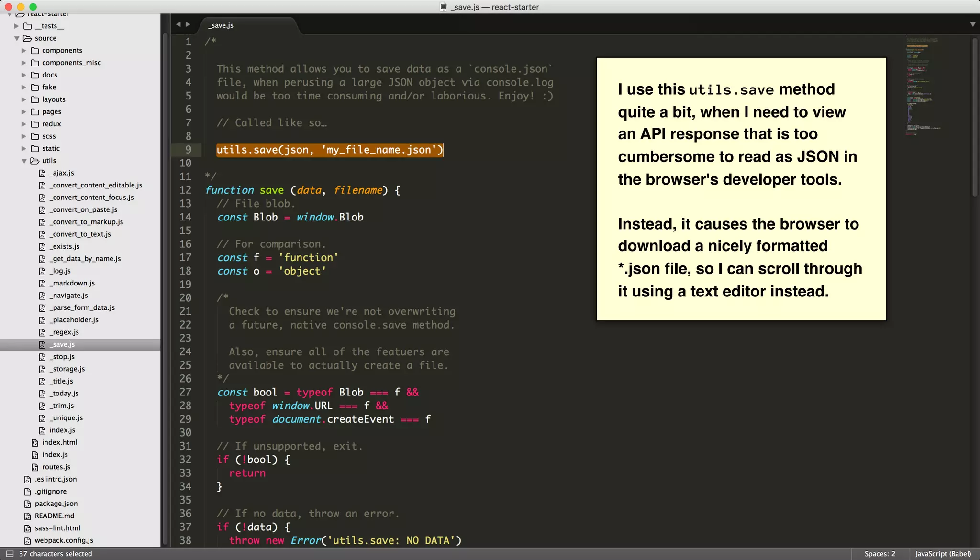Click the README.md file icon
The width and height of the screenshot is (980, 560).
[x=28, y=516]
